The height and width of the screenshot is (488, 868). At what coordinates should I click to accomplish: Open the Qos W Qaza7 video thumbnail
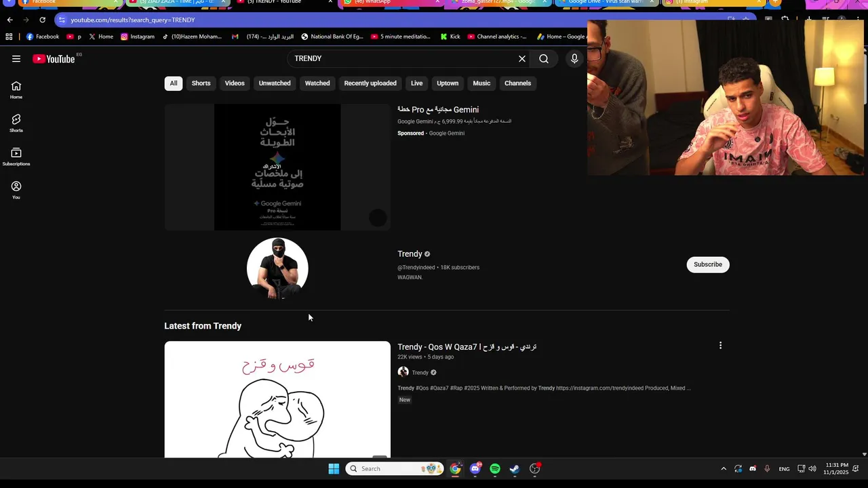[277, 399]
